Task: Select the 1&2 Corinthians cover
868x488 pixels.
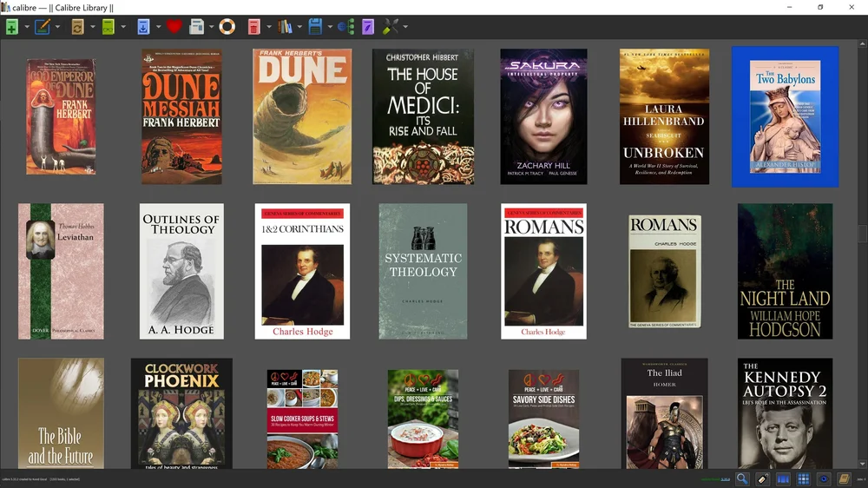Action: [x=302, y=271]
